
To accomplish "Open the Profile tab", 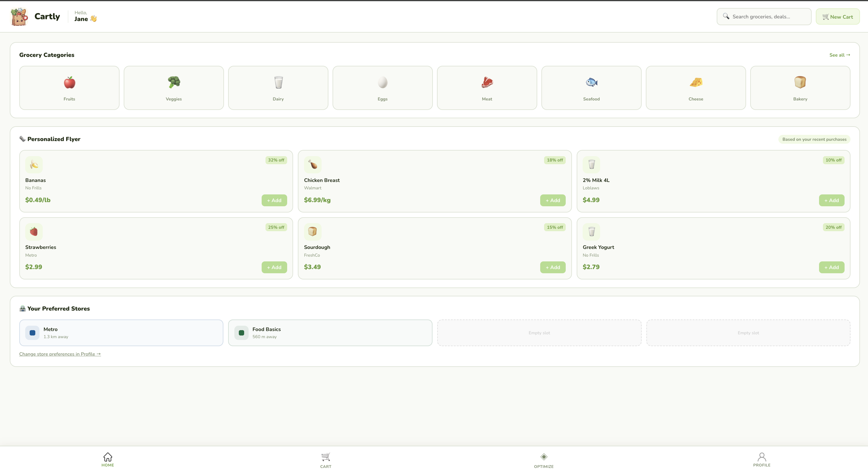I will point(762,460).
